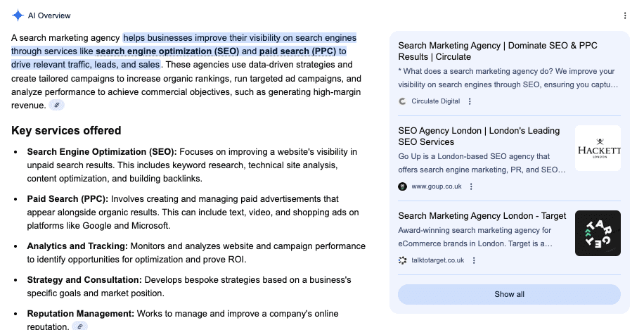
Task: Open more options for www.goup.co.uk source
Action: 472,186
